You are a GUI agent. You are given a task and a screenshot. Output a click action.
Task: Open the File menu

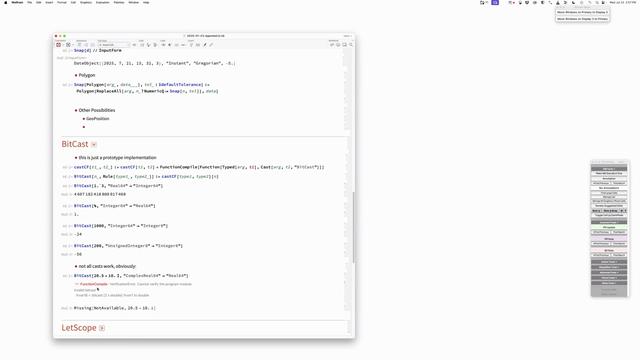[x=29, y=2]
